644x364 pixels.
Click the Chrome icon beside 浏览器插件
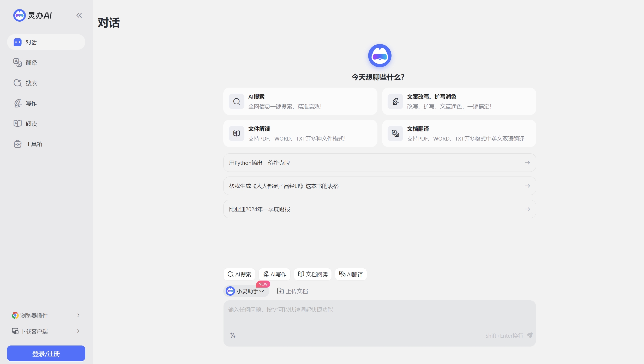click(x=15, y=316)
